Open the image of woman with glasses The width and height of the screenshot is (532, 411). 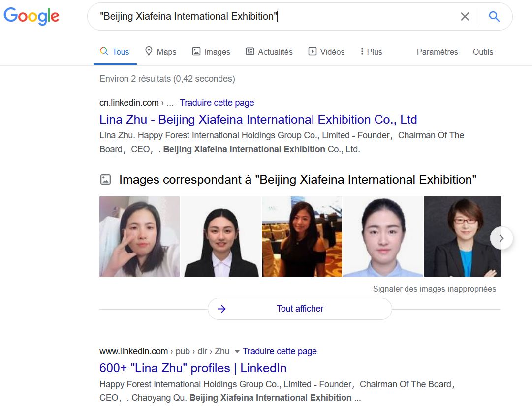(462, 236)
